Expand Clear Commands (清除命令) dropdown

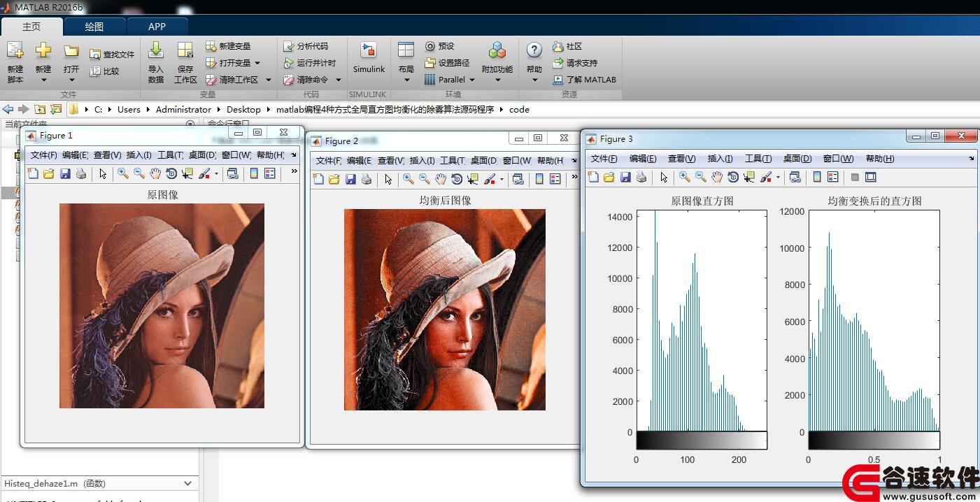(338, 80)
